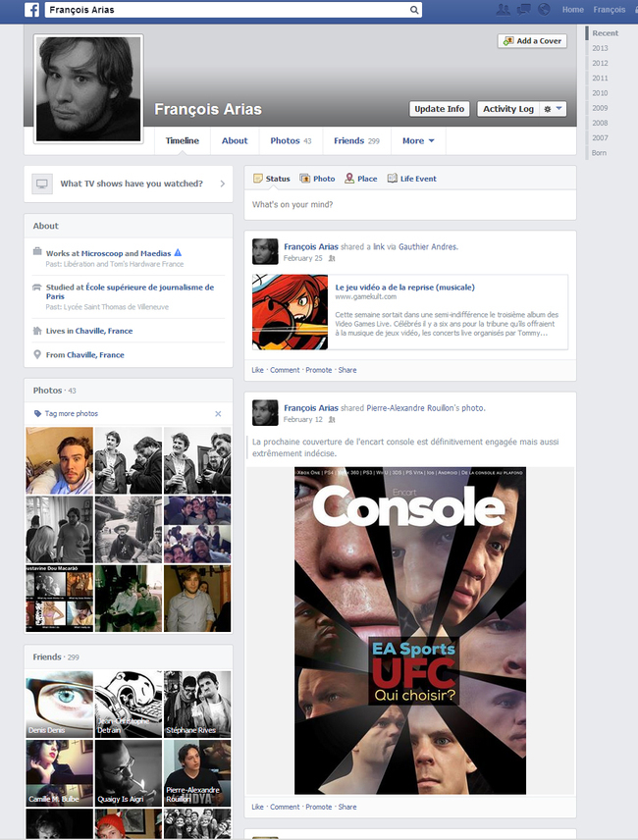This screenshot has height=840, width=638.
Task: Click the Update Info button
Action: (x=440, y=109)
